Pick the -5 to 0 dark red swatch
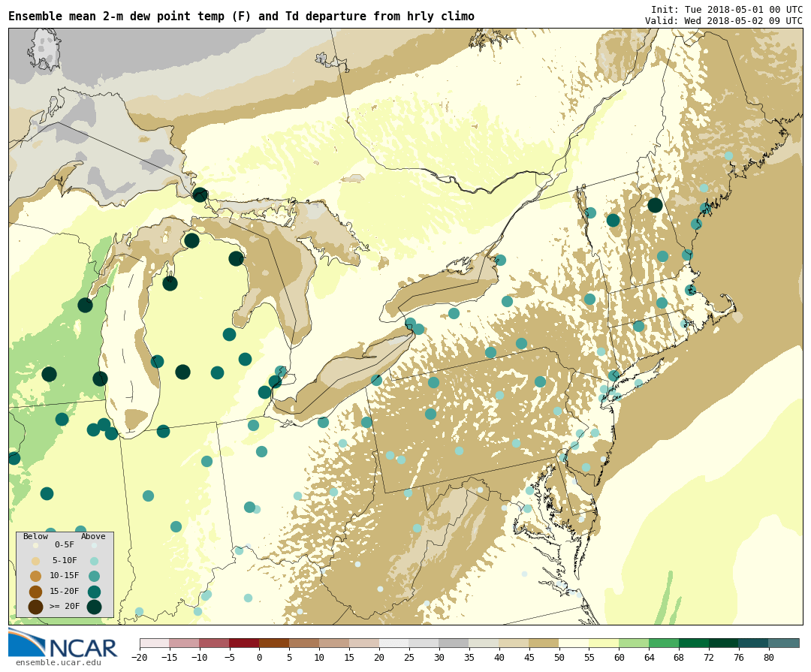The width and height of the screenshot is (811, 672). click(x=244, y=643)
